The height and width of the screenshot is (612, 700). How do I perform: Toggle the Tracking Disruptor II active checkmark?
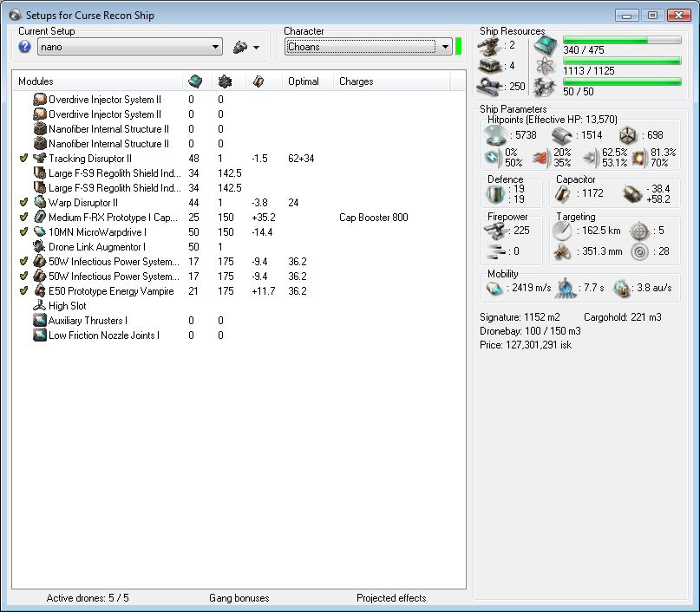(23, 159)
